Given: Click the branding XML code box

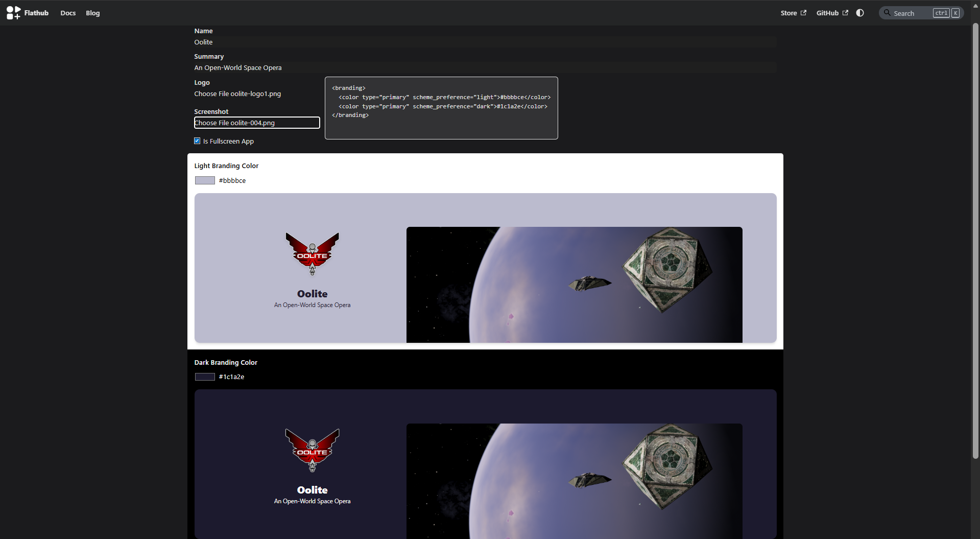Looking at the screenshot, I should point(441,108).
